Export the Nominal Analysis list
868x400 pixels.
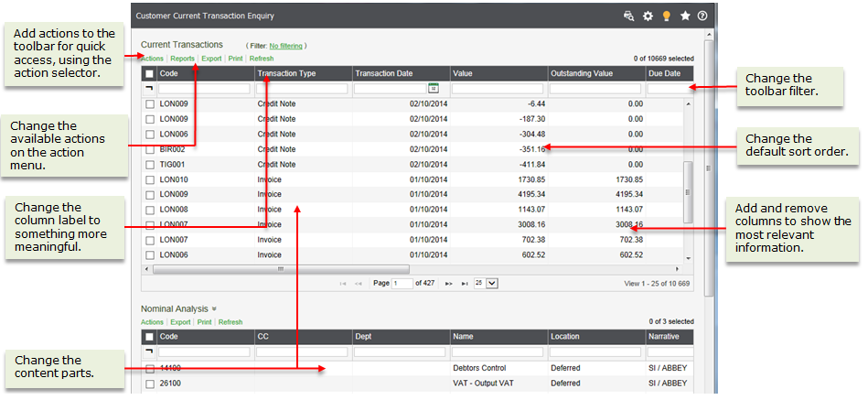[180, 322]
